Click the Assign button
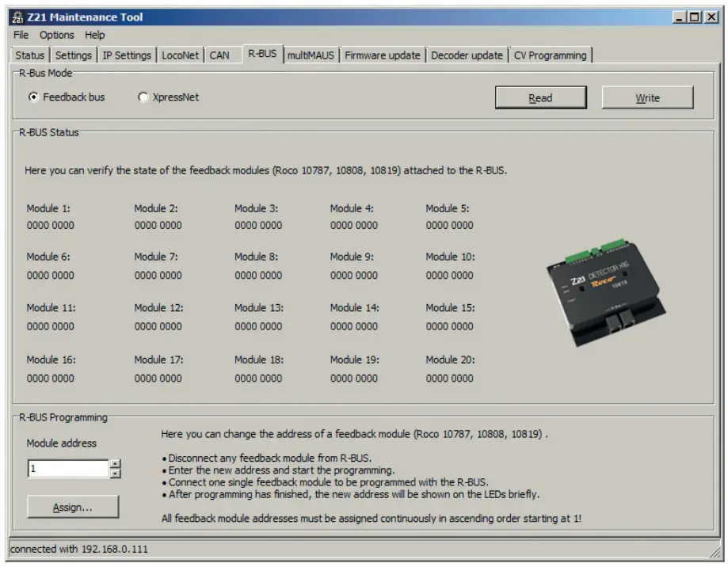This screenshot has height=567, width=728. [x=72, y=507]
